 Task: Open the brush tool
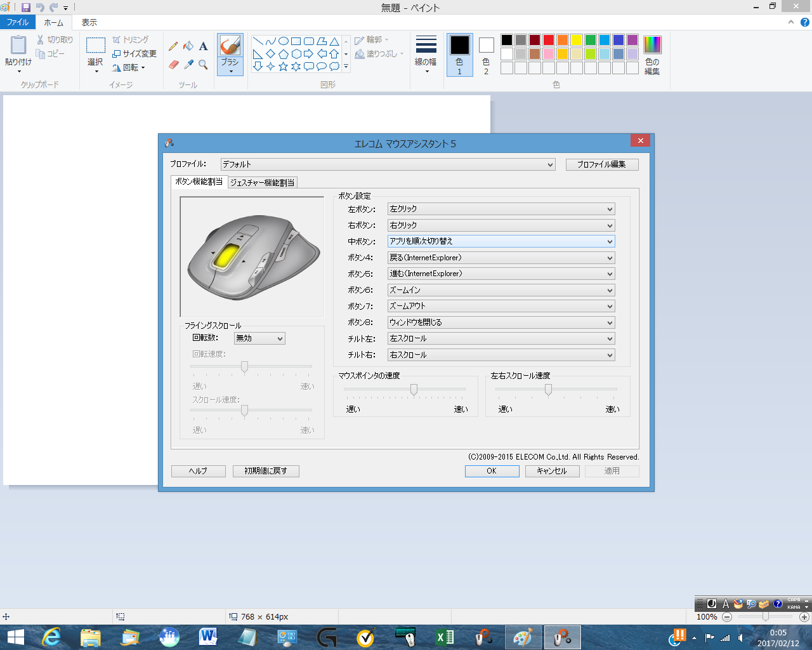point(230,55)
